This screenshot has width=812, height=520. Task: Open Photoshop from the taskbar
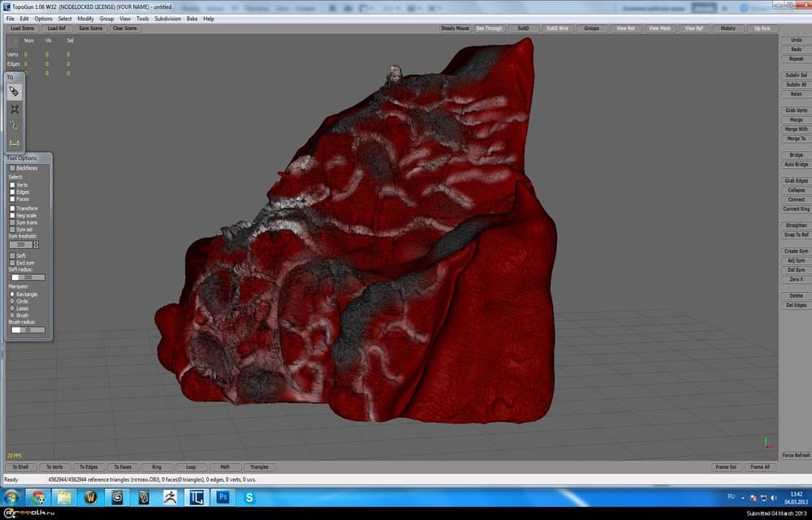coord(222,497)
